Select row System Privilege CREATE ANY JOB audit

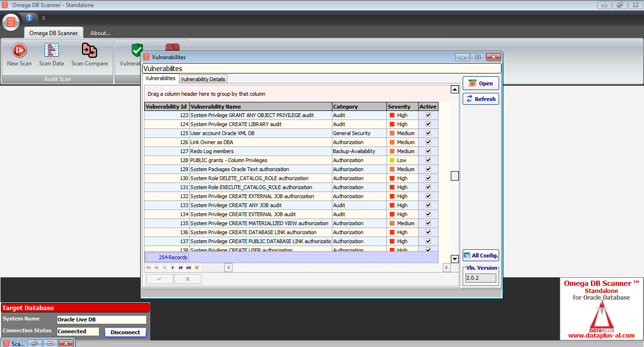291,205
